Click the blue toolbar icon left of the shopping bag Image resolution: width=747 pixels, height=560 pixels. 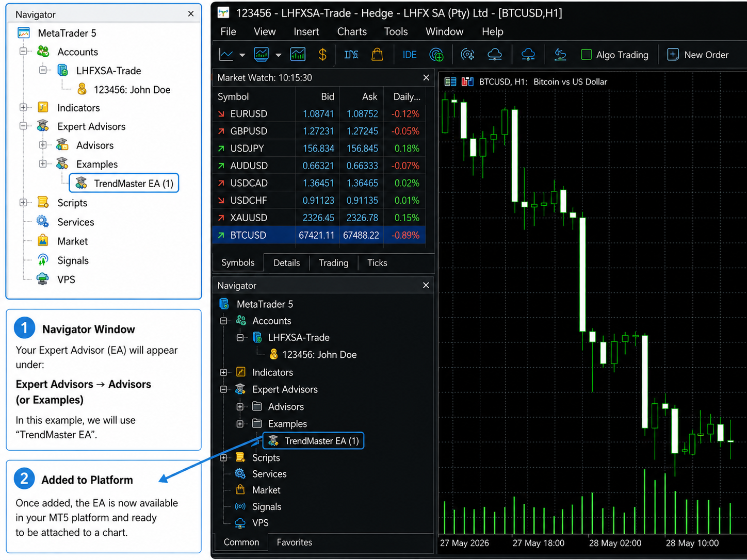pos(351,54)
